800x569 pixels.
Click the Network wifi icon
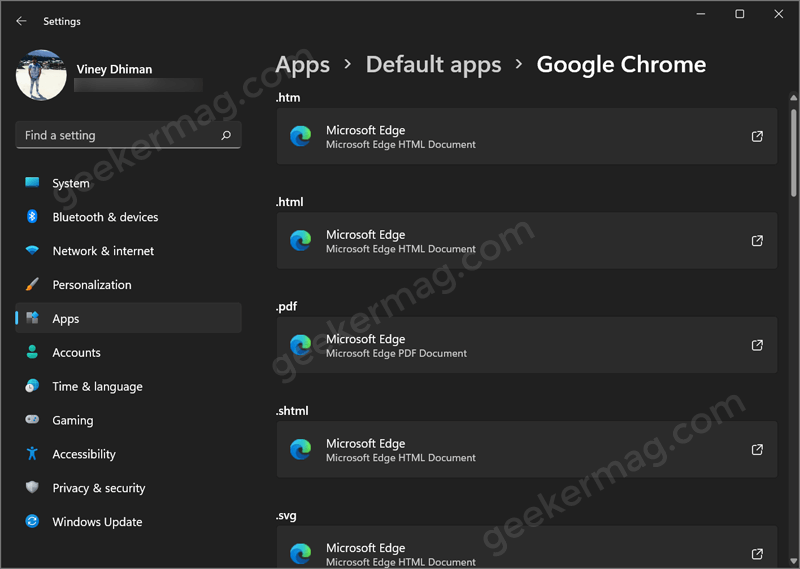click(32, 250)
